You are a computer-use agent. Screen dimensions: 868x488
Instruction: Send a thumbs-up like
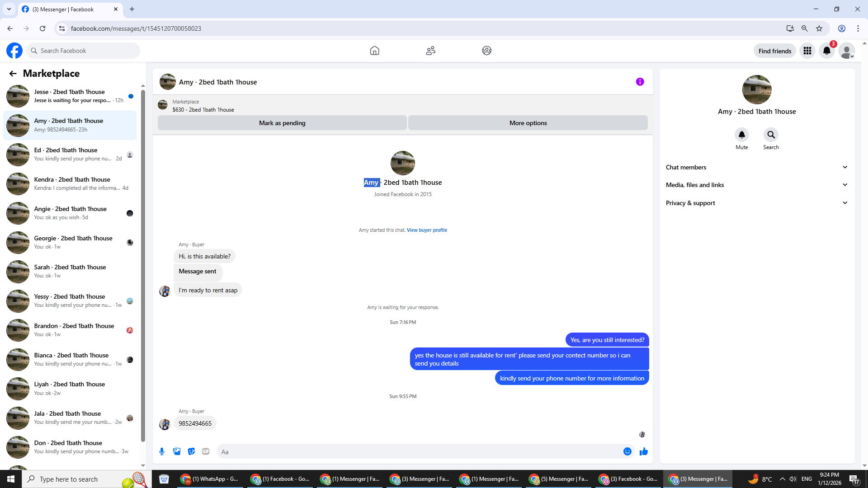click(644, 451)
